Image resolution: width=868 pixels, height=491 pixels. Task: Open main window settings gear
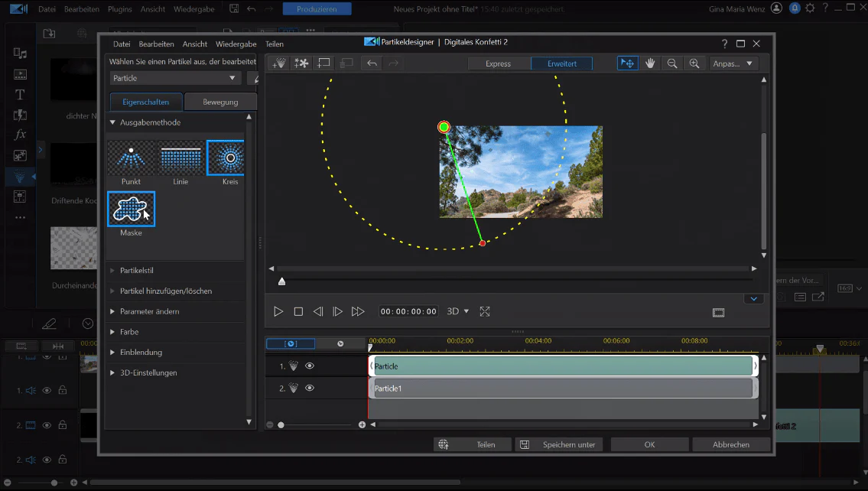(810, 8)
